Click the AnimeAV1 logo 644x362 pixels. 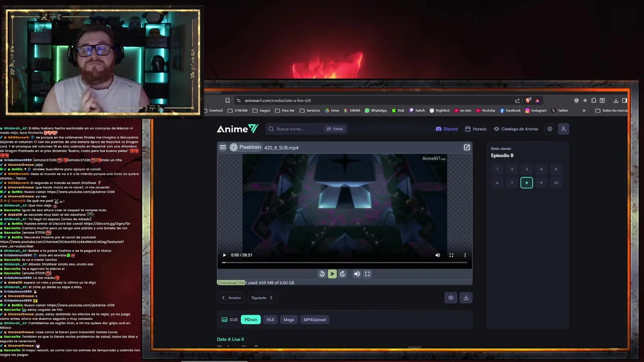coord(237,129)
